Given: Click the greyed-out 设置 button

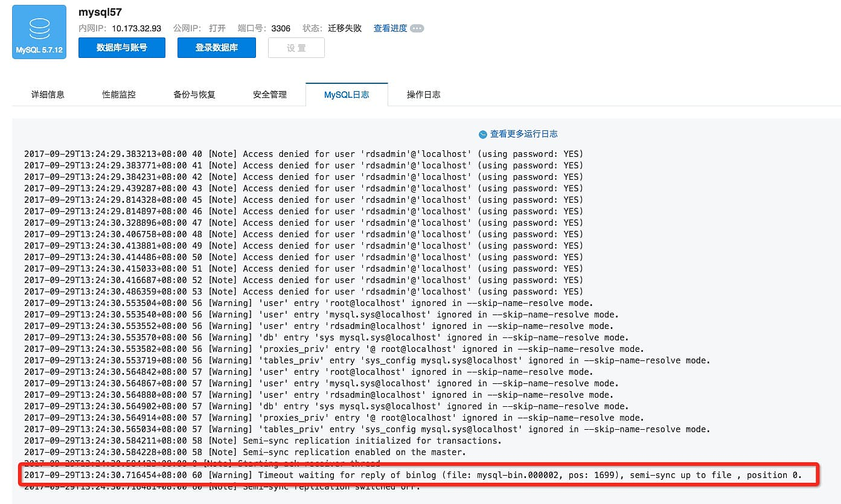Looking at the screenshot, I should pos(296,48).
